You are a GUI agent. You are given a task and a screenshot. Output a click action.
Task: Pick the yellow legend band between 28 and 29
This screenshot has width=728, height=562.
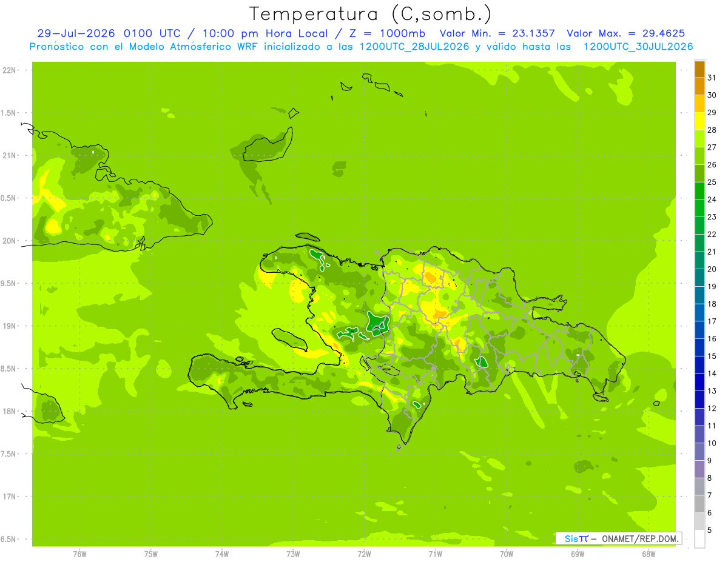[x=699, y=121]
